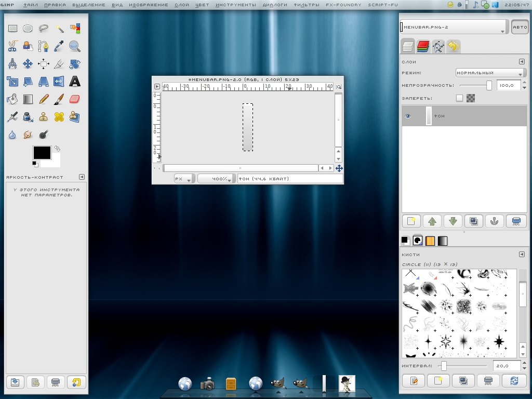The height and width of the screenshot is (399, 532).
Task: Swap foreground and background colors
Action: click(57, 149)
